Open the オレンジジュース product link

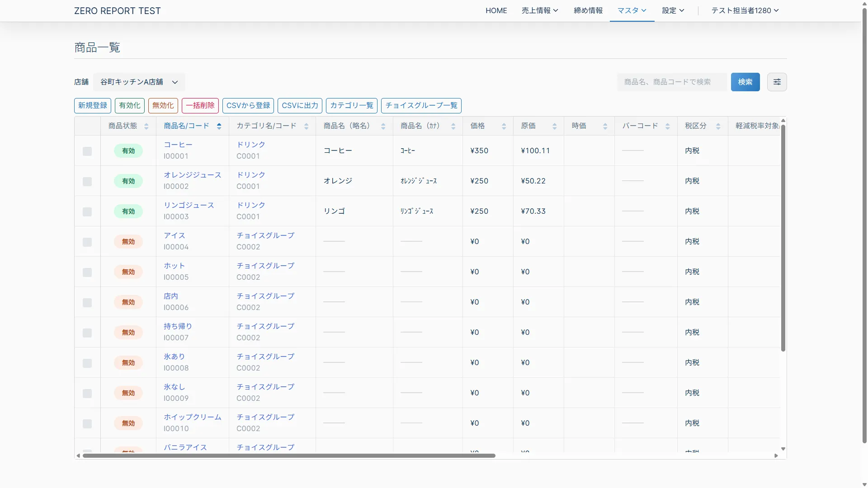(x=192, y=175)
